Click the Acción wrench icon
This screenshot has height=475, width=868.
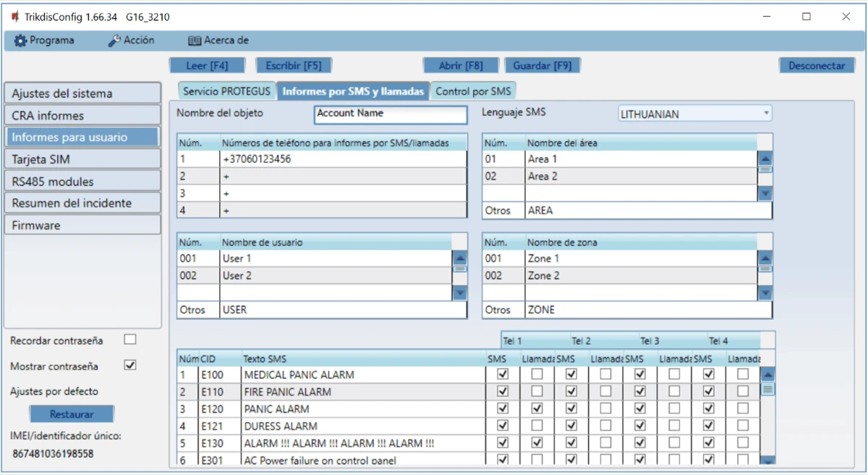(x=114, y=40)
